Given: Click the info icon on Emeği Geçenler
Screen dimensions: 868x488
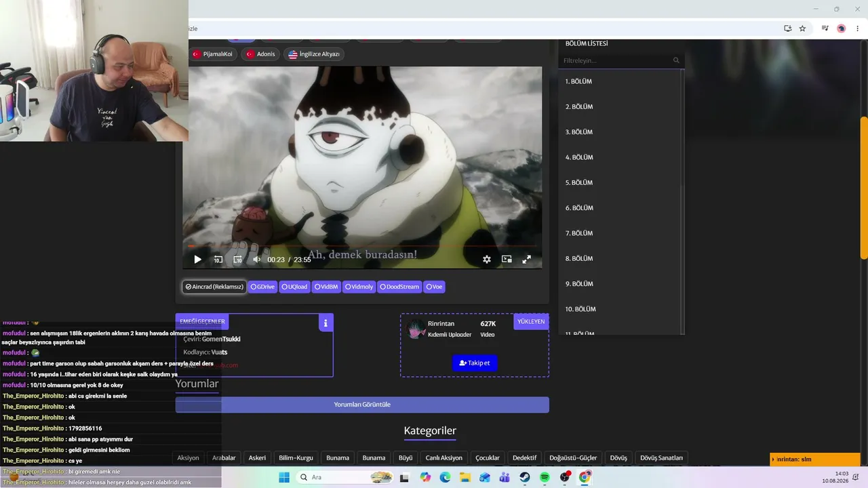Looking at the screenshot, I should 325,323.
